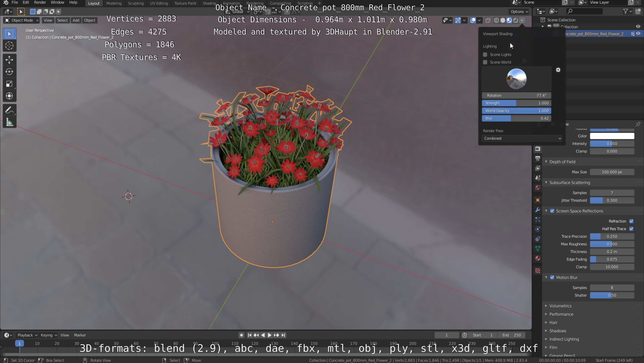Expand the Volumetrics panel
This screenshot has height=363, width=644.
560,306
